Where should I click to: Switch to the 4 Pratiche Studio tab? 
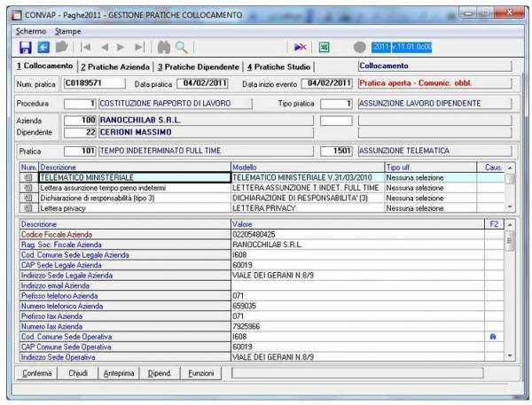click(x=279, y=66)
